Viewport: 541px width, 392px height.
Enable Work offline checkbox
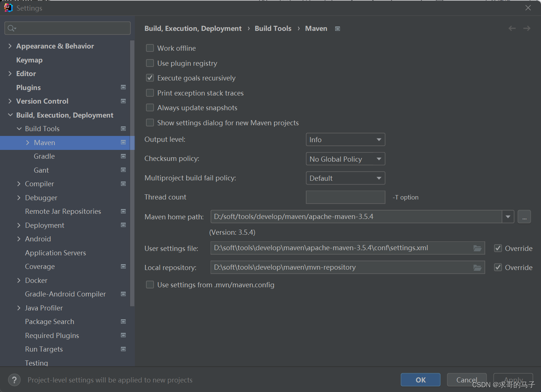[x=150, y=48]
